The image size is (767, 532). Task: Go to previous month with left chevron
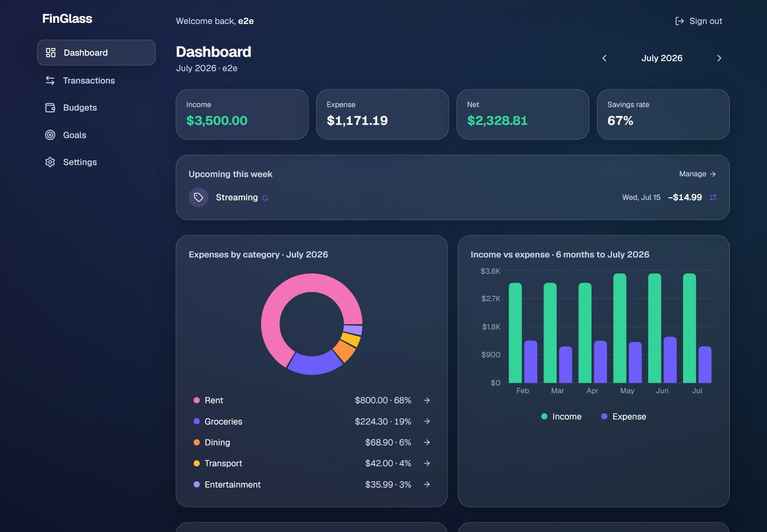tap(604, 58)
